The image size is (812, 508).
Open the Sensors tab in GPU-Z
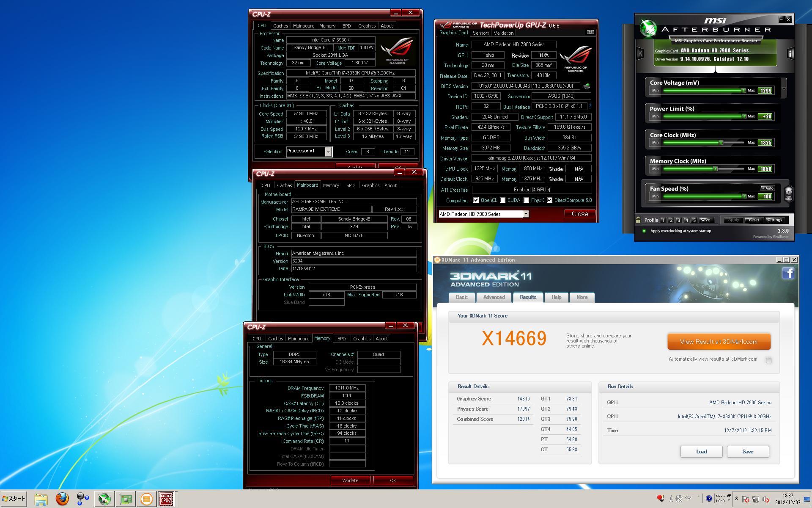(x=481, y=33)
